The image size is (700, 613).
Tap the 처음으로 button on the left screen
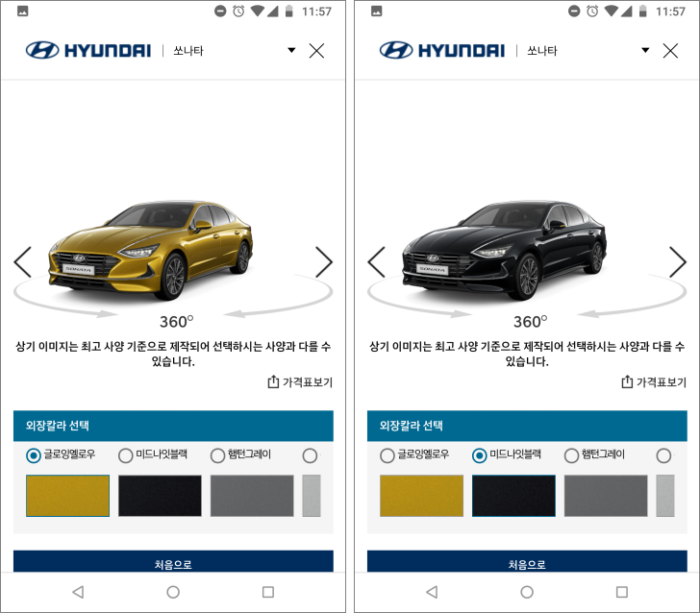[x=173, y=561]
